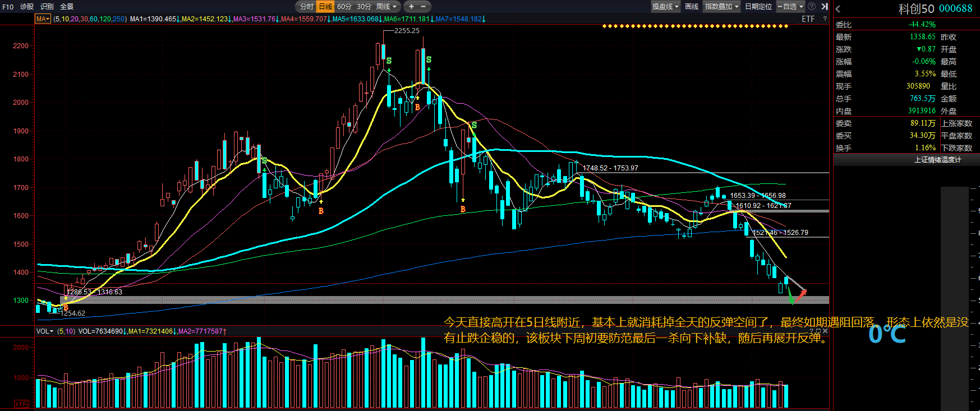Expand the 操盘线 dropdown

point(665,7)
